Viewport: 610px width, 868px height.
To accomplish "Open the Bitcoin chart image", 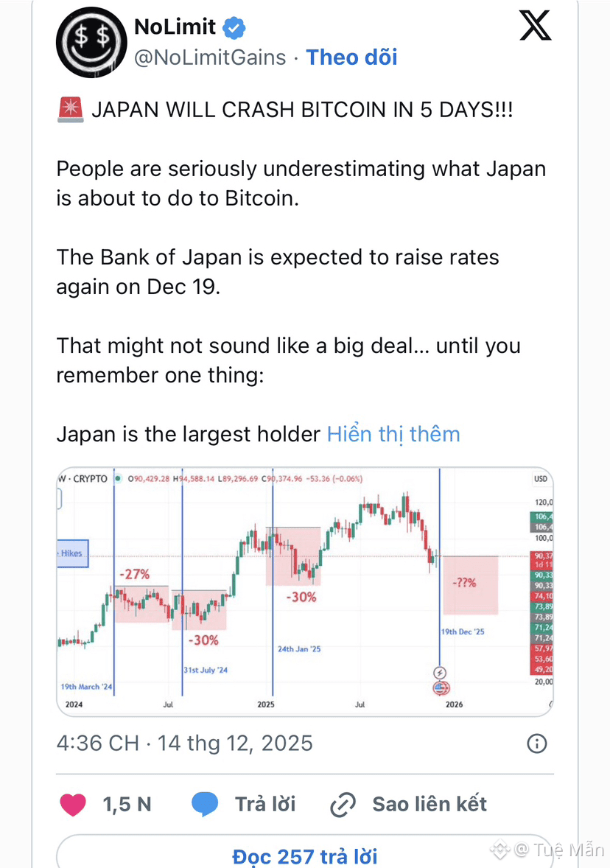I will coord(305,592).
